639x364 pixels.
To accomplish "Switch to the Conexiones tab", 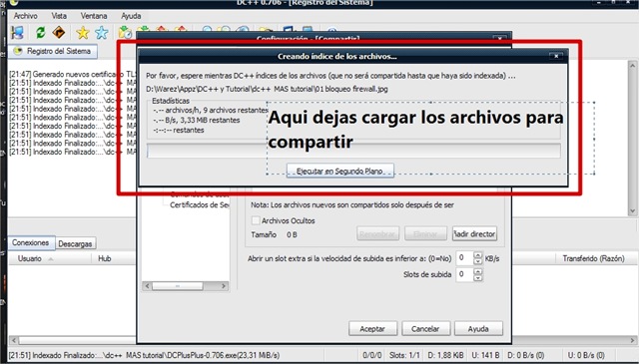I will click(x=31, y=242).
